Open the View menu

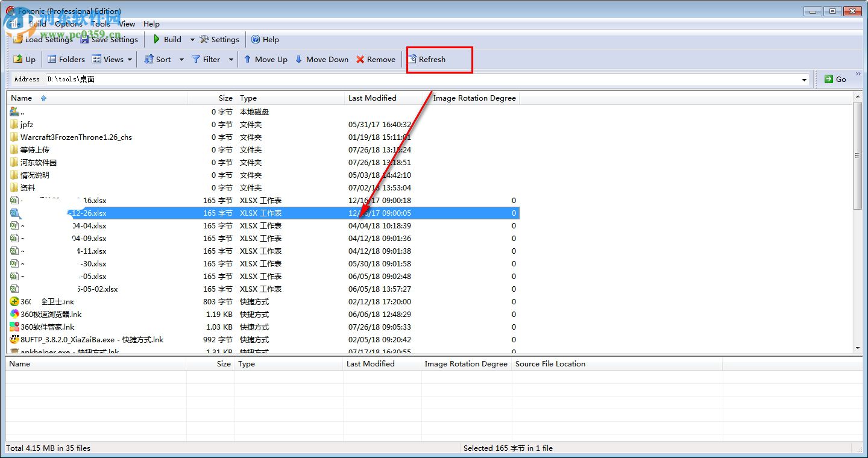point(127,24)
